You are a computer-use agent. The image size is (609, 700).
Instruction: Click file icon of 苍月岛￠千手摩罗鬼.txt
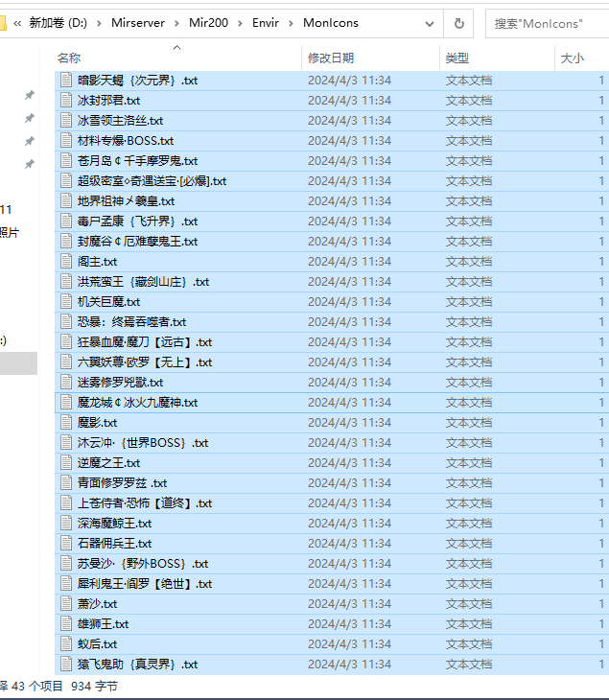click(66, 161)
